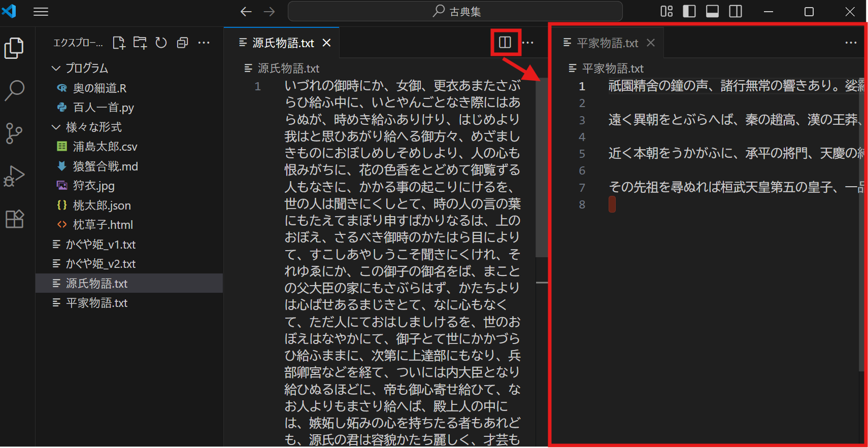This screenshot has height=448, width=868.
Task: Click line 7 text その先祖を尋ぬれば
Action: click(665, 188)
